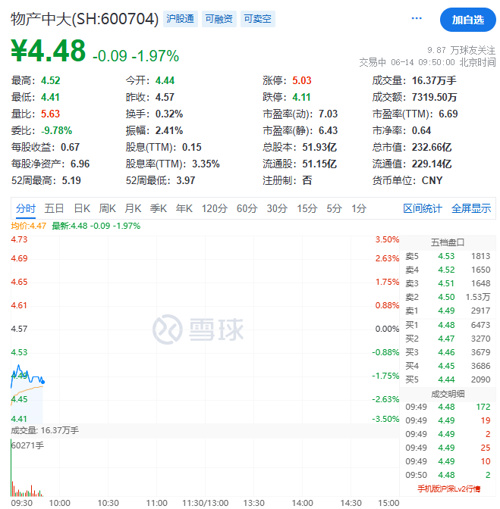The height and width of the screenshot is (509, 500).
Task: Click the 成交明细 header
Action: coord(448,394)
